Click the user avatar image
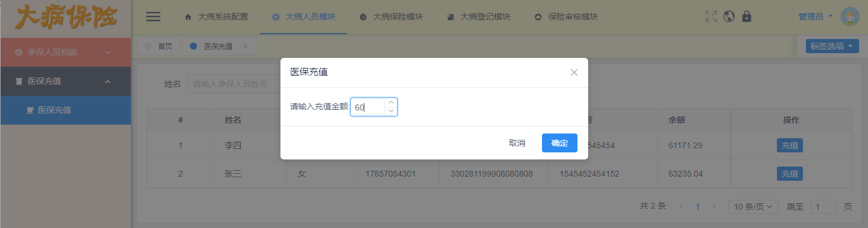Image resolution: width=868 pixels, height=228 pixels. coord(850,17)
